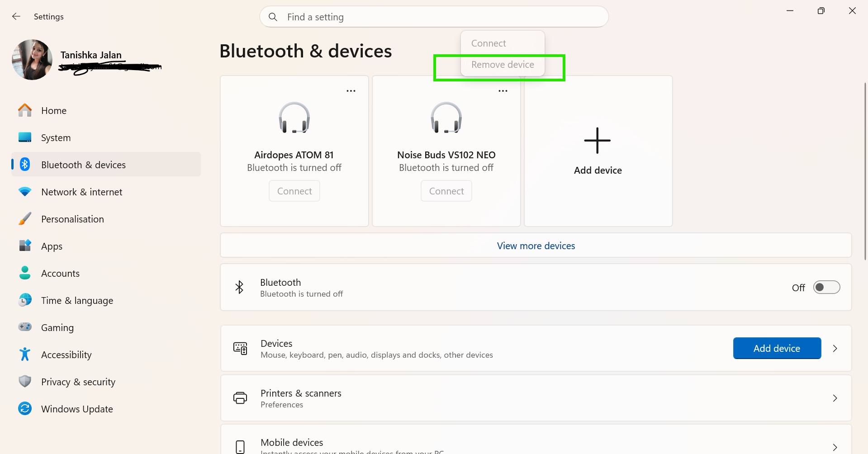Click the vertical scrollbar of settings page
868x454 pixels.
click(x=865, y=171)
